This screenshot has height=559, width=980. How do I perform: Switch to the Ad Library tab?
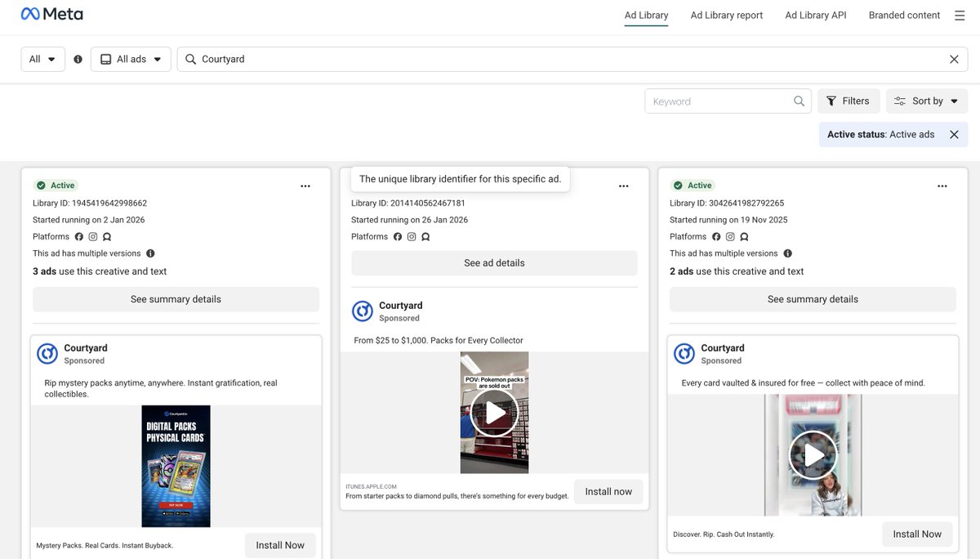[x=647, y=16]
